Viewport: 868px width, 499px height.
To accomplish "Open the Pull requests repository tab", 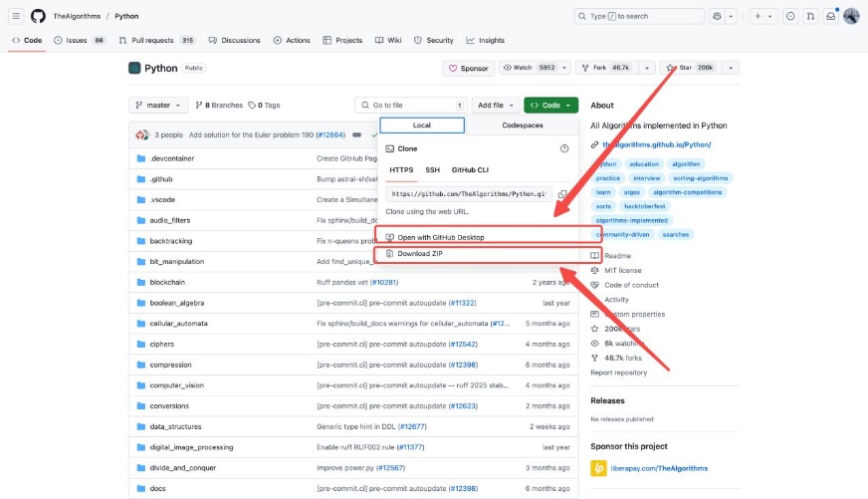I will [156, 40].
